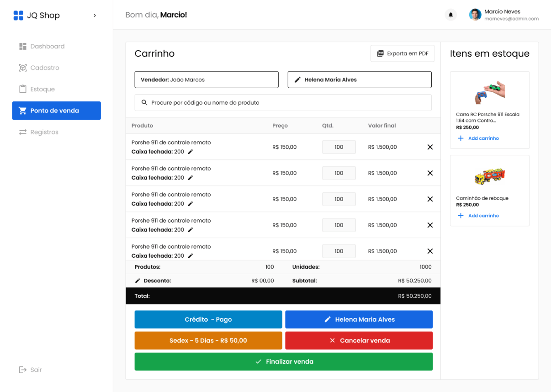Click the Carro RC Porsche 911 thumbnail
This screenshot has width=551, height=392.
click(x=489, y=92)
